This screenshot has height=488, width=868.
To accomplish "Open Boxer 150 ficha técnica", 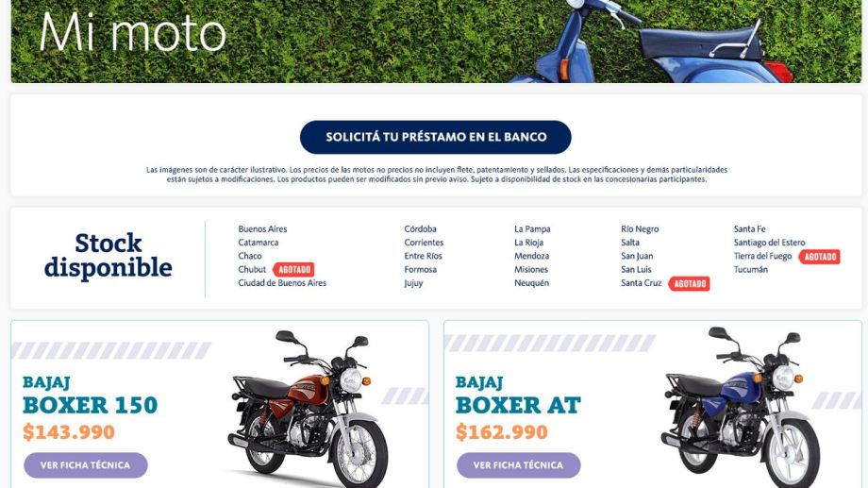I will point(86,464).
